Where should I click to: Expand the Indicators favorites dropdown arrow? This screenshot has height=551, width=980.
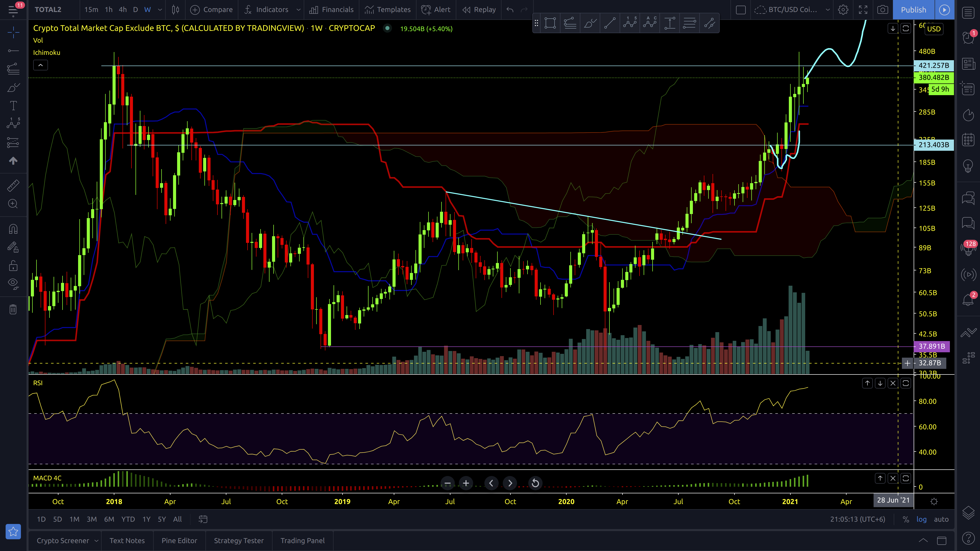tap(298, 9)
